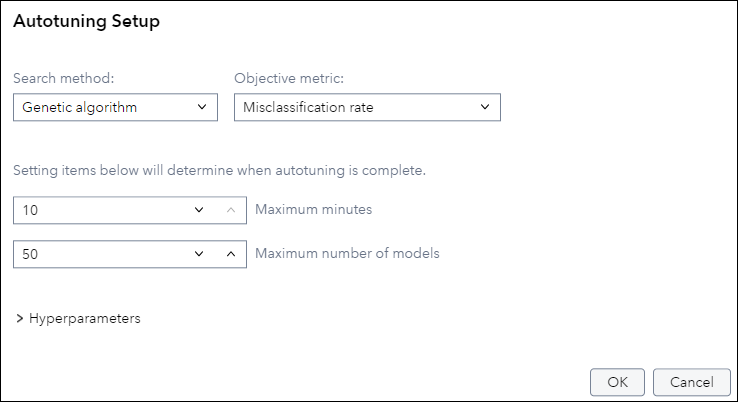Open the Objective metric dropdown
Screen dimensions: 738x402
(x=366, y=107)
